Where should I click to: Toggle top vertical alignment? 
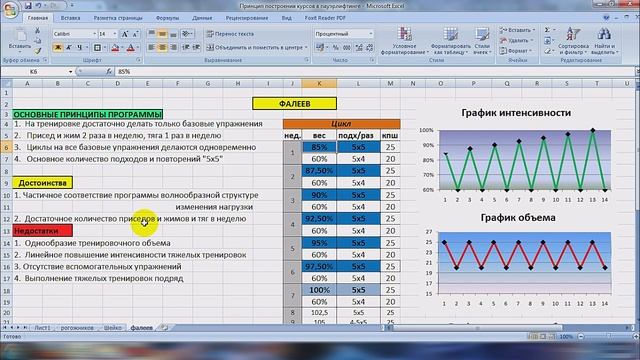[151, 34]
